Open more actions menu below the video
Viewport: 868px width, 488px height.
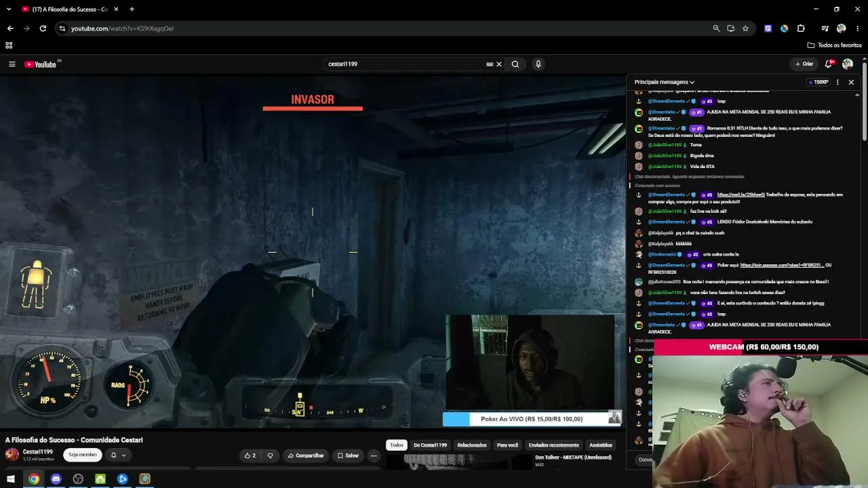[x=374, y=455]
